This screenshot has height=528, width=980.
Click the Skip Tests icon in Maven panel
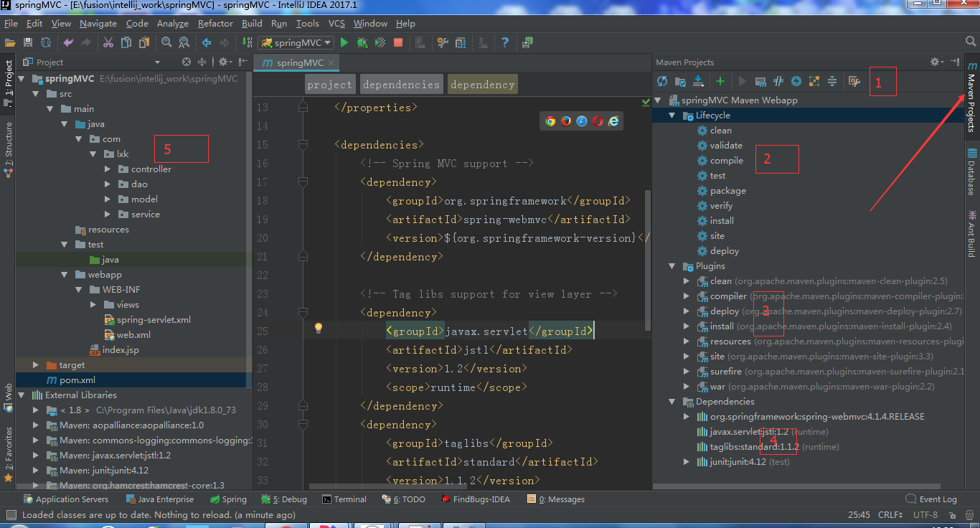point(778,81)
